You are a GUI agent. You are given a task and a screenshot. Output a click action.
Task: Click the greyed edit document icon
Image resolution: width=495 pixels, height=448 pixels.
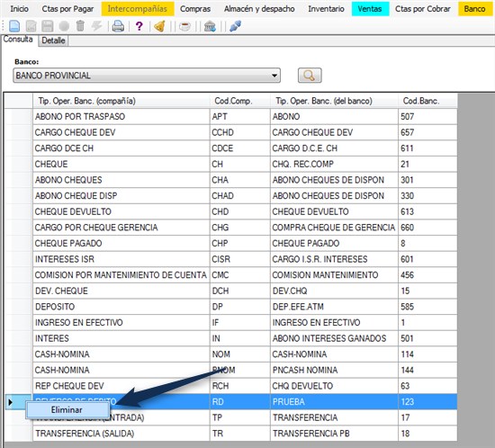click(x=31, y=26)
